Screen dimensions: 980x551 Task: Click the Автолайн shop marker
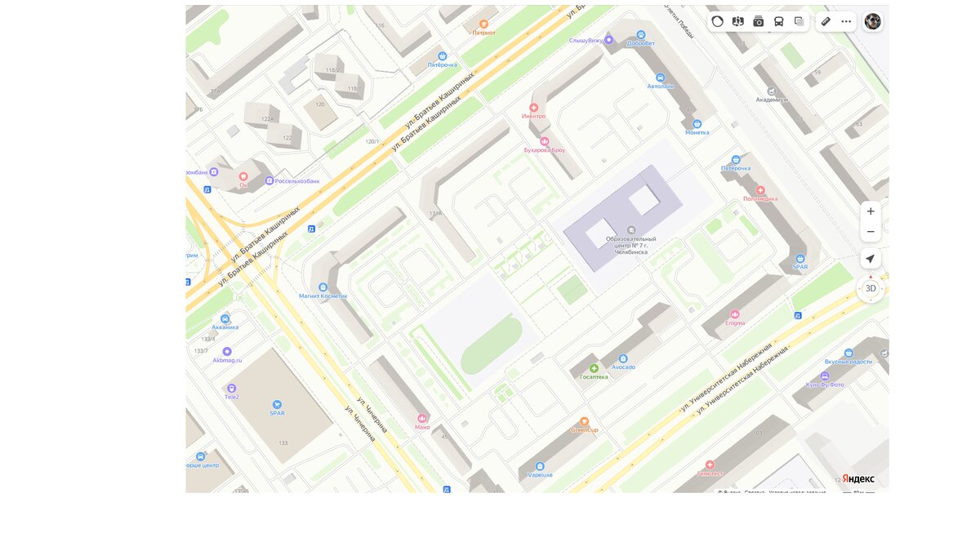[661, 78]
